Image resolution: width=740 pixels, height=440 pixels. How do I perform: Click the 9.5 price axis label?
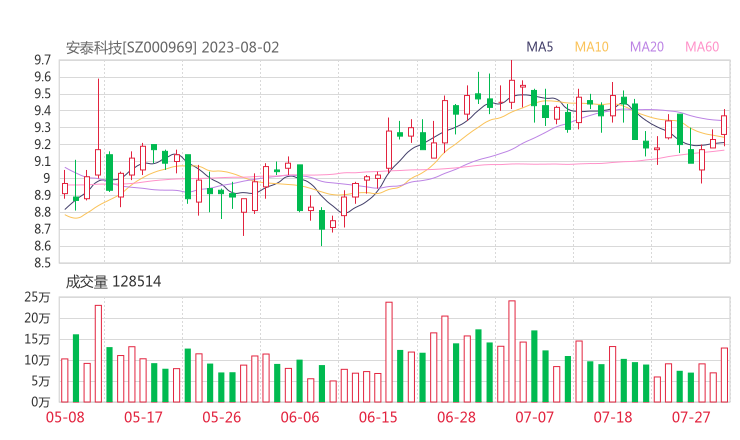[x=42, y=94]
